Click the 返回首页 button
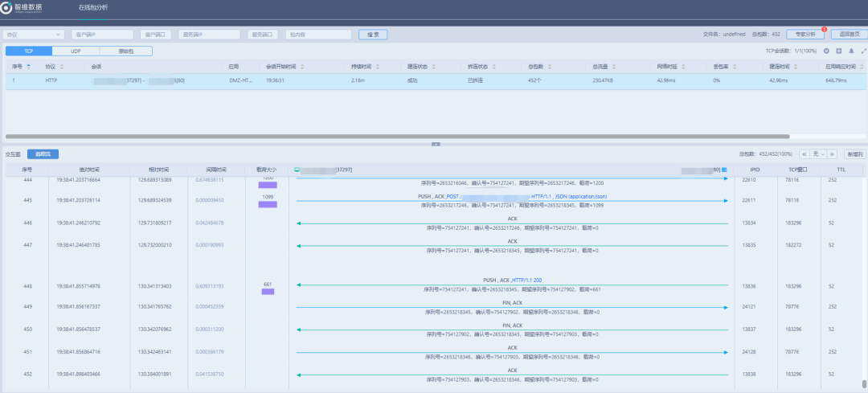Image resolution: width=868 pixels, height=393 pixels. [850, 35]
